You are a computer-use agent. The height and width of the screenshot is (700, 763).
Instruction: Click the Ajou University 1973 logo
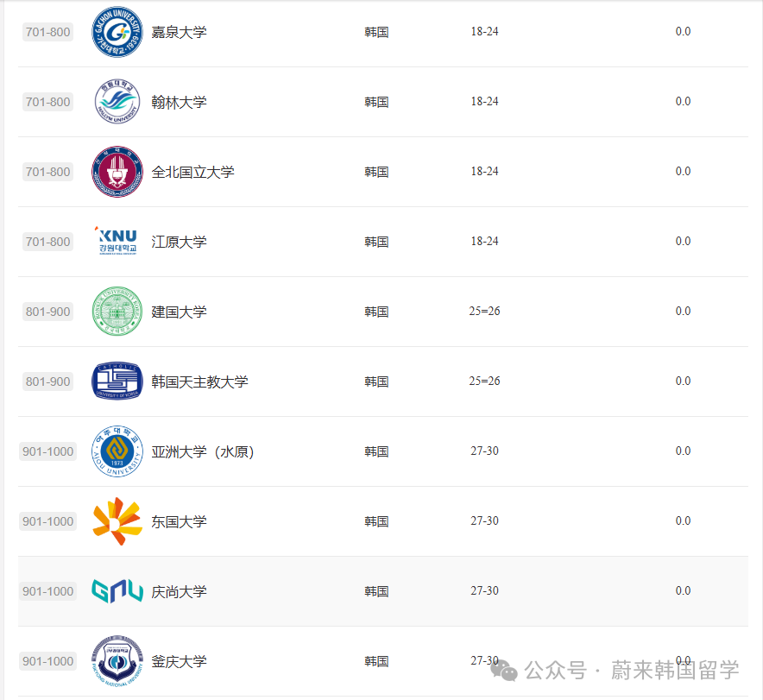click(x=117, y=451)
